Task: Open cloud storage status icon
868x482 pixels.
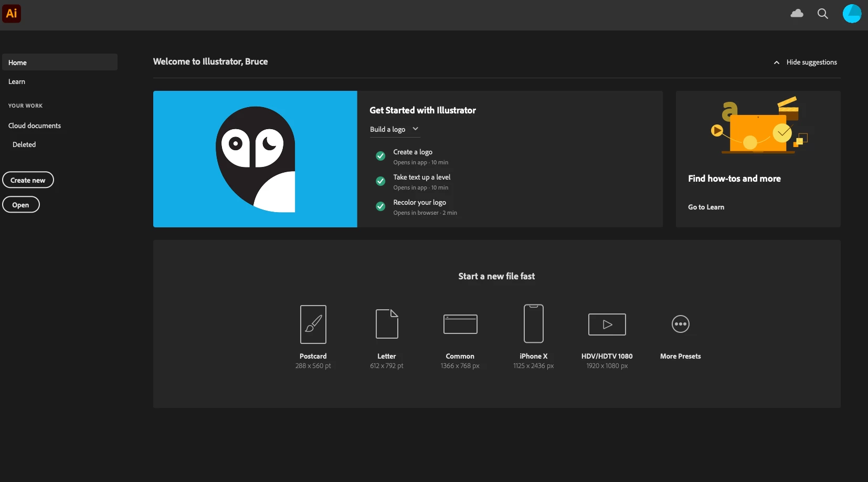Action: coord(797,14)
